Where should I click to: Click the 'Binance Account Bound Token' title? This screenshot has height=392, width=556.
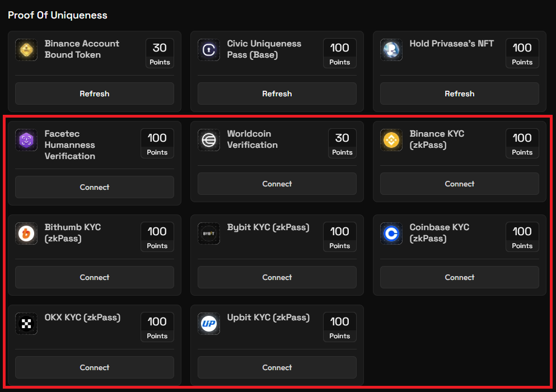coord(82,49)
